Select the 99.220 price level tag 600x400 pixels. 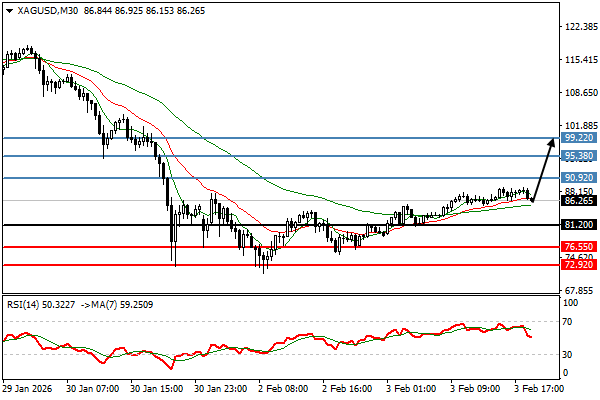[x=578, y=138]
